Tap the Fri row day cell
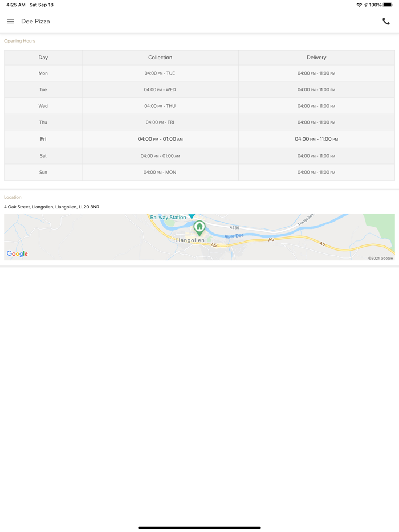 (x=43, y=139)
